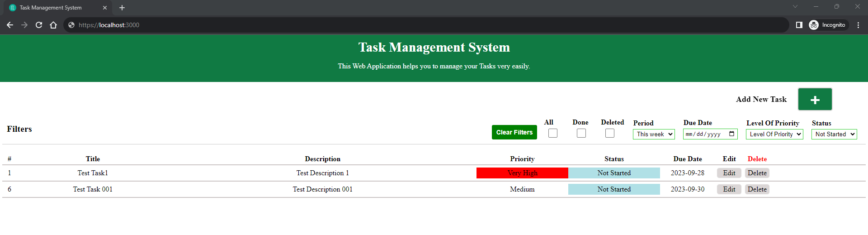Viewport: 868px width, 235px height.
Task: Open the Level Of Priority dropdown
Action: tap(774, 134)
